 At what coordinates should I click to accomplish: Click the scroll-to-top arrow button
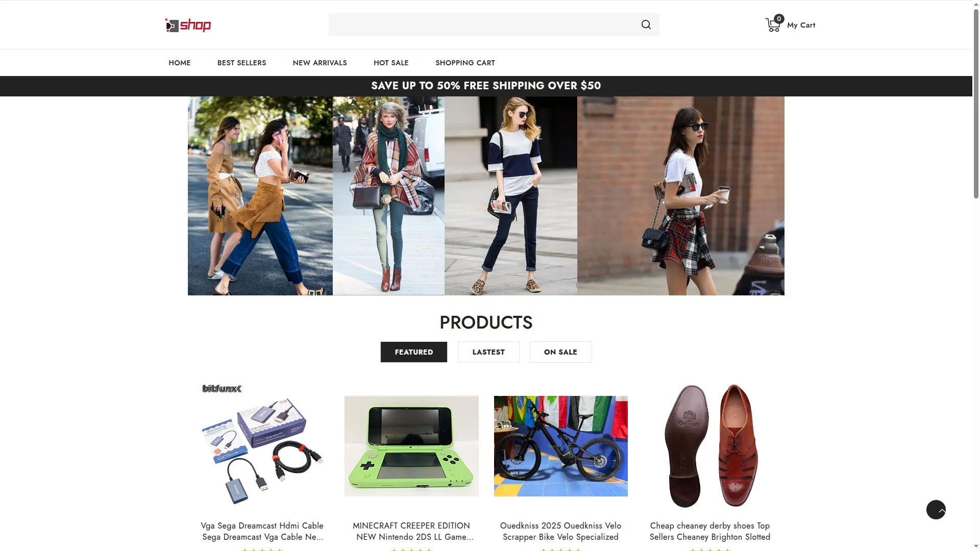point(936,510)
